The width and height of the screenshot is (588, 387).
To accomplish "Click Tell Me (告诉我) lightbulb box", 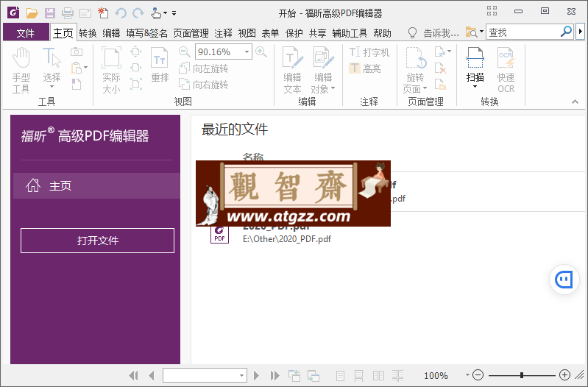I will pyautogui.click(x=433, y=33).
